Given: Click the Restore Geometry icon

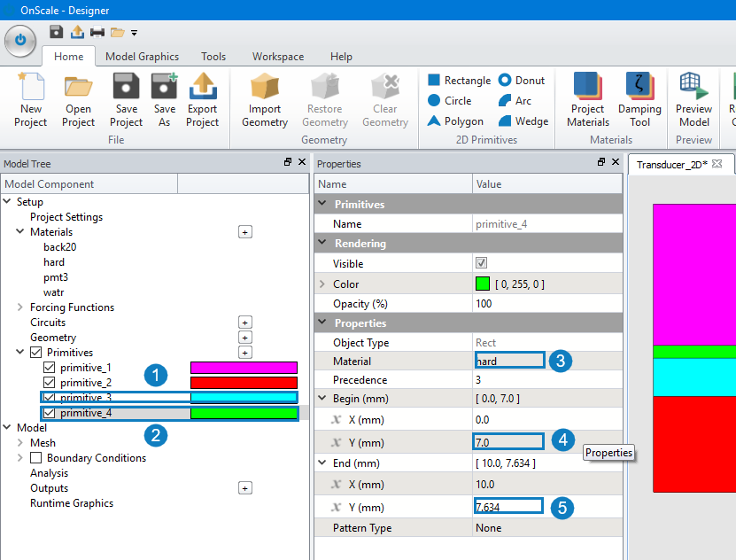Looking at the screenshot, I should point(325,86).
